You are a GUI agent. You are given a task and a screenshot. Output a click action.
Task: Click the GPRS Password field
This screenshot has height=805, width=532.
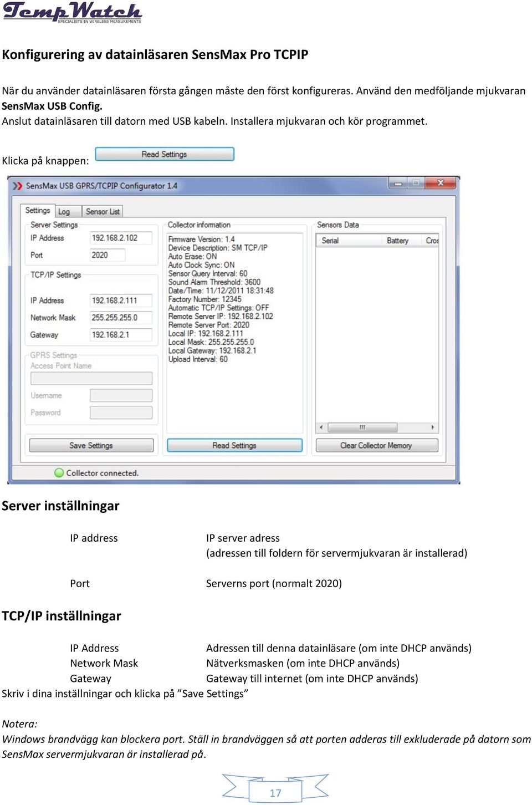coord(121,412)
